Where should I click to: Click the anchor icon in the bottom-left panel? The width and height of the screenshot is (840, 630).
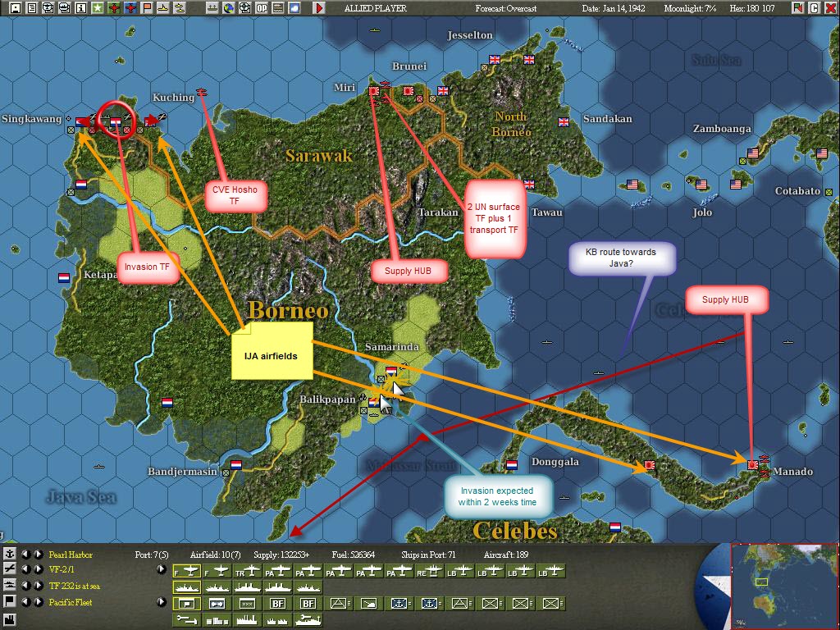tap(9, 555)
